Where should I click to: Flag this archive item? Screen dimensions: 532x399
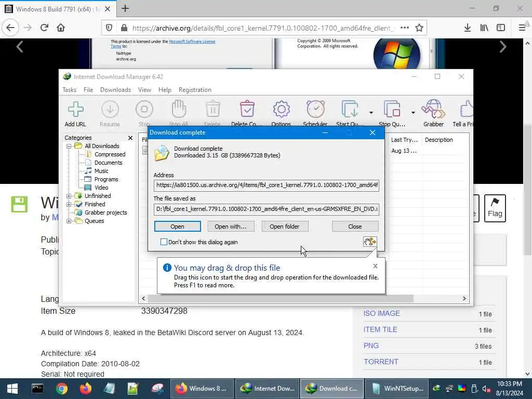click(x=495, y=208)
